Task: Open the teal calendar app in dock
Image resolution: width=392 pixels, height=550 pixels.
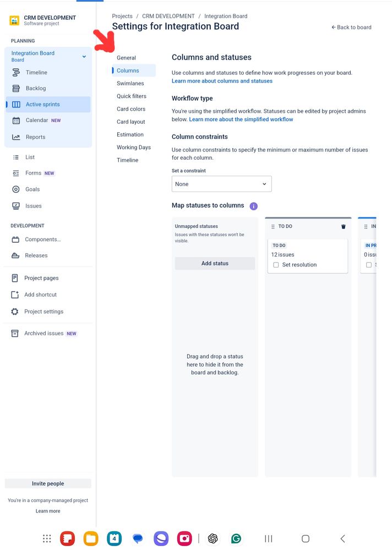Action: (115, 538)
